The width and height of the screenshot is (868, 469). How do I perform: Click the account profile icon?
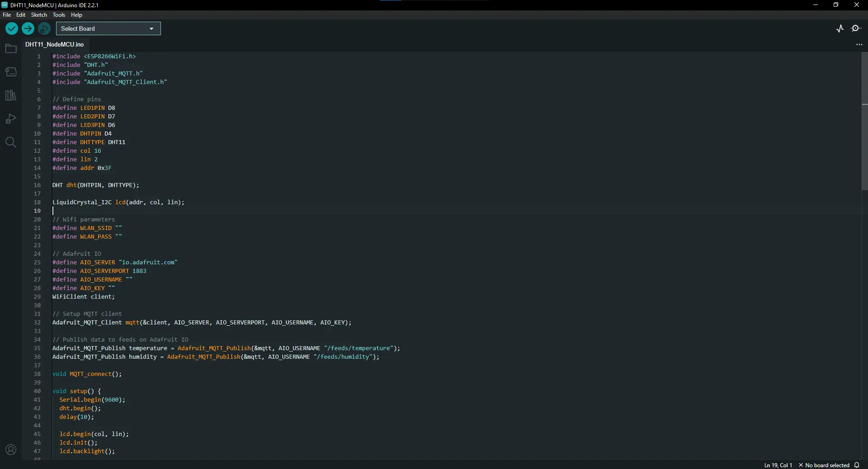(x=11, y=450)
